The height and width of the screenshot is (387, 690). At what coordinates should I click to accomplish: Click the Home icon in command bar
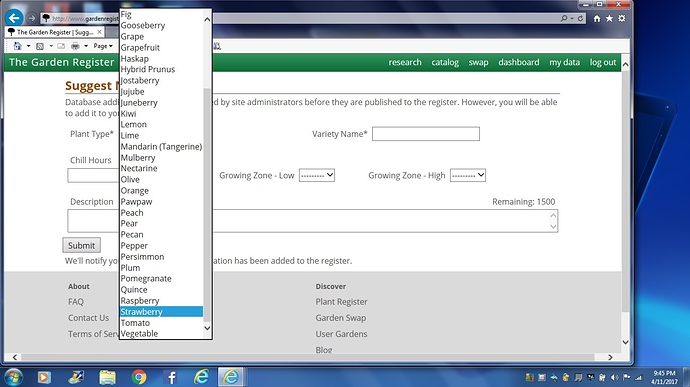(17, 46)
